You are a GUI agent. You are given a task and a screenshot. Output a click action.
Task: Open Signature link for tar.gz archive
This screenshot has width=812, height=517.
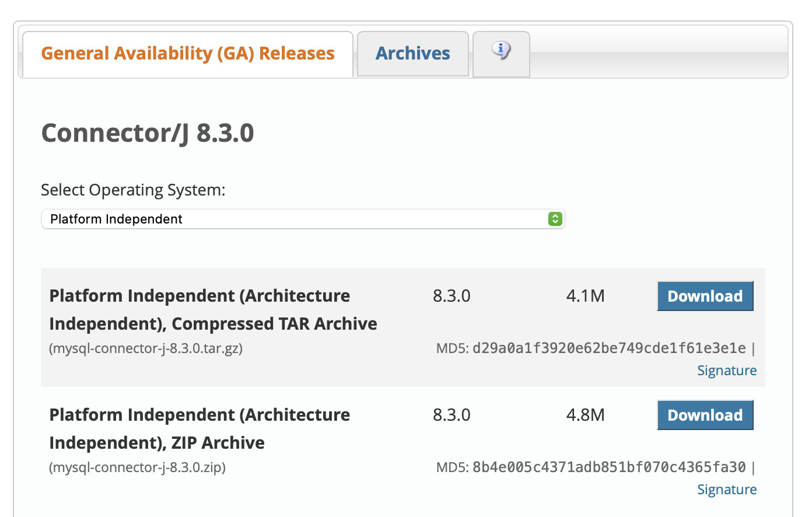727,371
